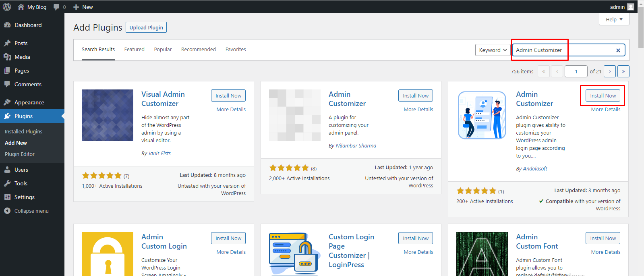The height and width of the screenshot is (276, 644).
Task: Open Visual Admin Customizer title link
Action: [163, 99]
